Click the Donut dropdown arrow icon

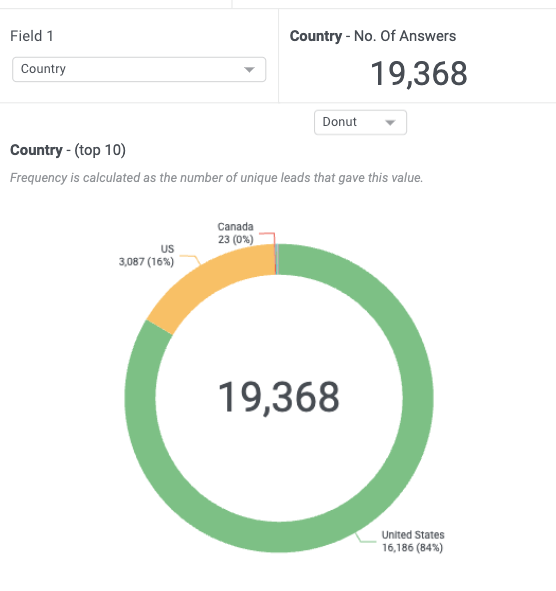(390, 122)
